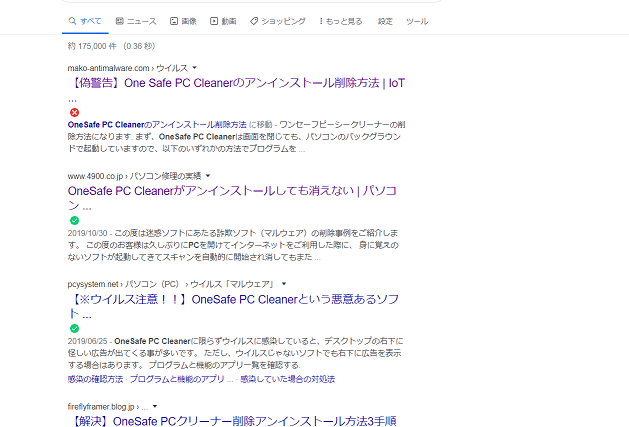Expand dropdown arrow next to www.4900.co.jp
The image size is (629, 427).
click(206, 175)
